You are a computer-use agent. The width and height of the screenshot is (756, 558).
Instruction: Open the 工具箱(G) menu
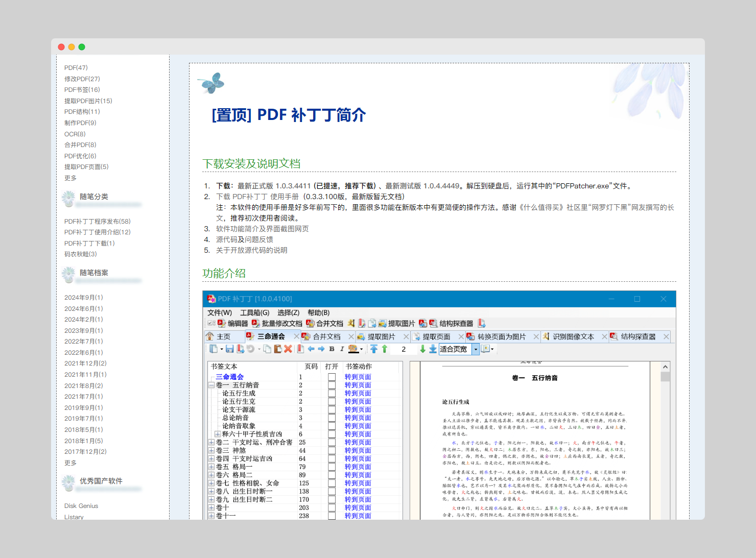tap(254, 312)
